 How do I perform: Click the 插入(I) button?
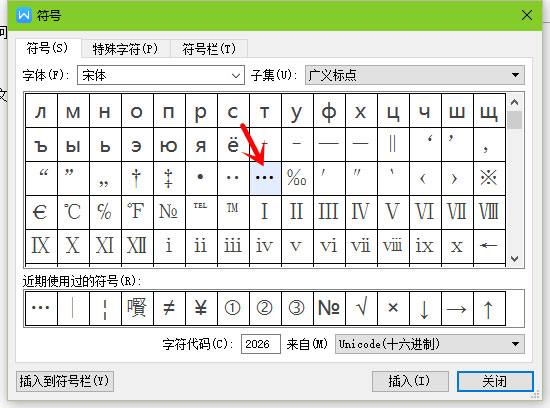(x=410, y=381)
